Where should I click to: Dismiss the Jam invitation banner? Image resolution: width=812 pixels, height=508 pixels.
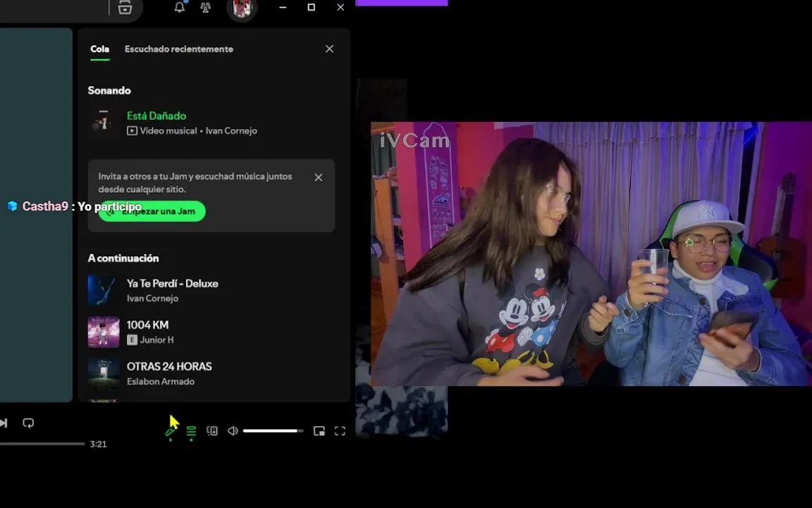tap(319, 177)
